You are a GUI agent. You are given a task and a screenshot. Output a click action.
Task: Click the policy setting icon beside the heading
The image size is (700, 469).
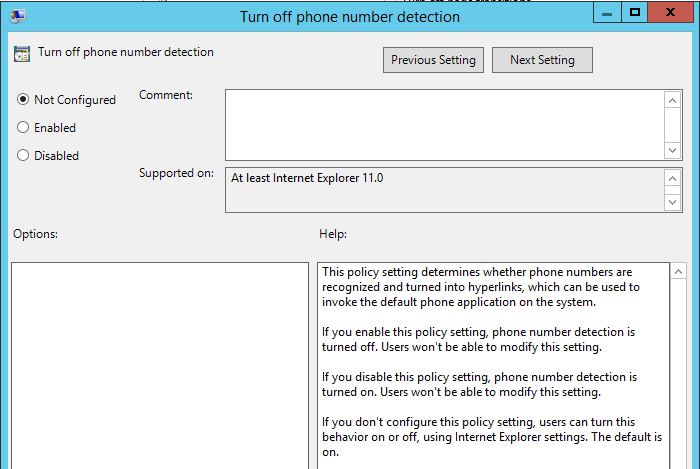(x=22, y=54)
